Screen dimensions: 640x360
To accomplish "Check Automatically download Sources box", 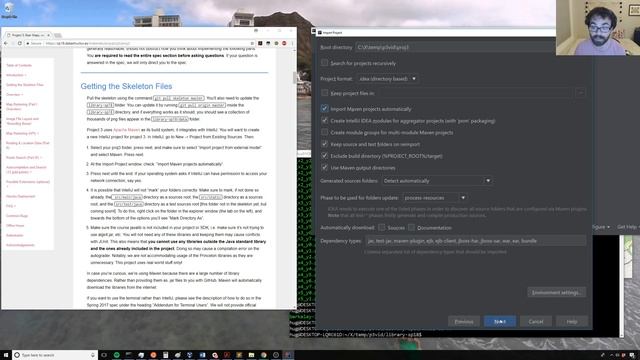I will tap(382, 227).
